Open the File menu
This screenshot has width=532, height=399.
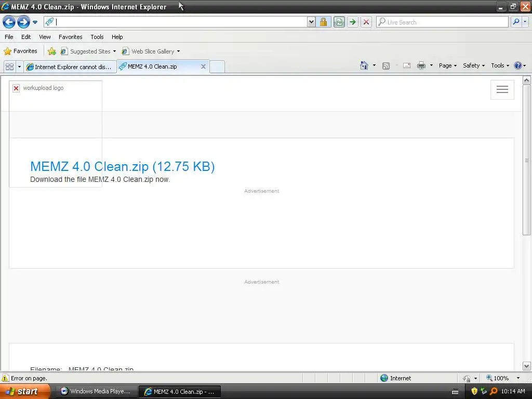9,37
